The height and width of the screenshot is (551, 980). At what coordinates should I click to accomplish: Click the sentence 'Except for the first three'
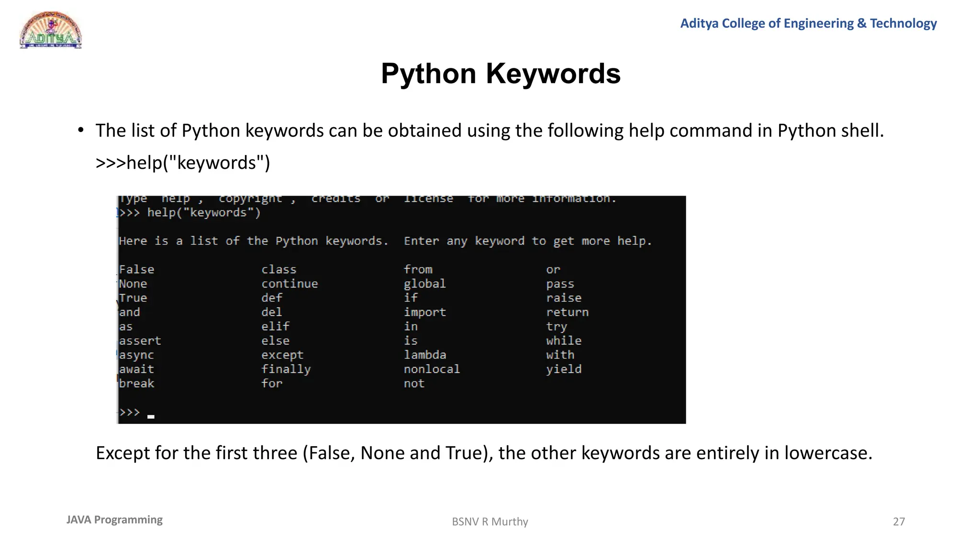[x=484, y=453]
